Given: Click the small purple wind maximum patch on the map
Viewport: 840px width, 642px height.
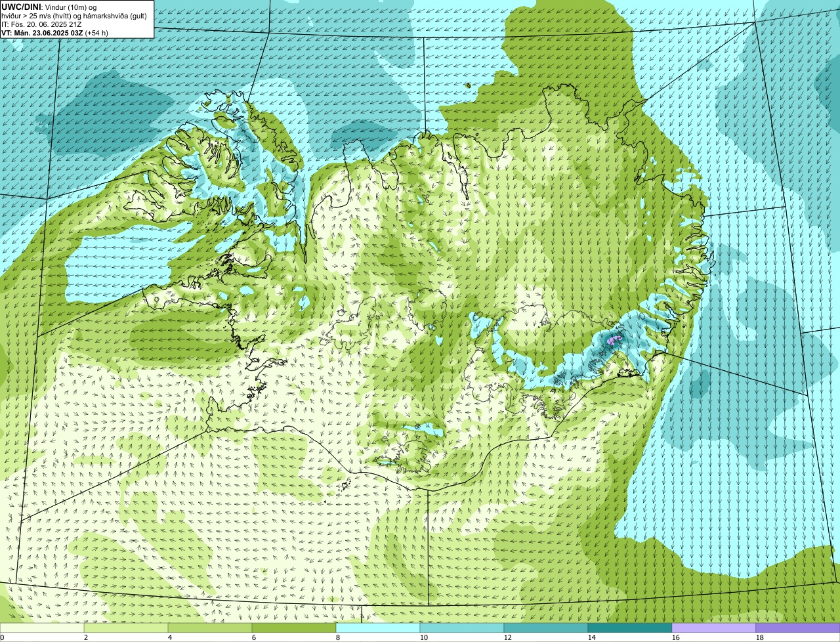Looking at the screenshot, I should (615, 340).
